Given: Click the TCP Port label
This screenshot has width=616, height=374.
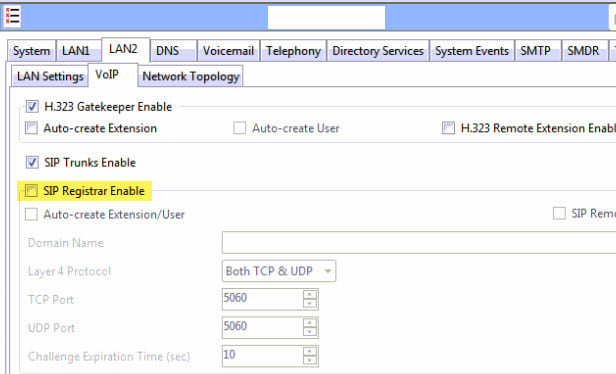Looking at the screenshot, I should coord(51,300).
